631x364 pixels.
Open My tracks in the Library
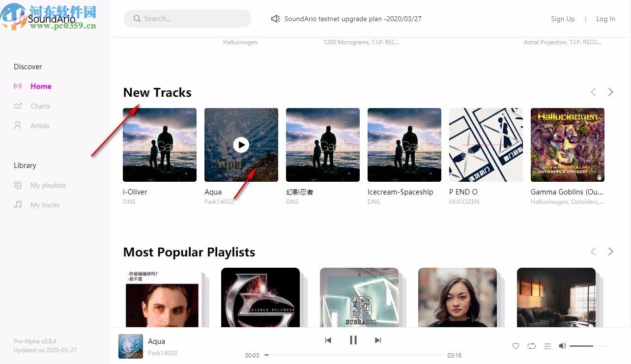click(45, 205)
